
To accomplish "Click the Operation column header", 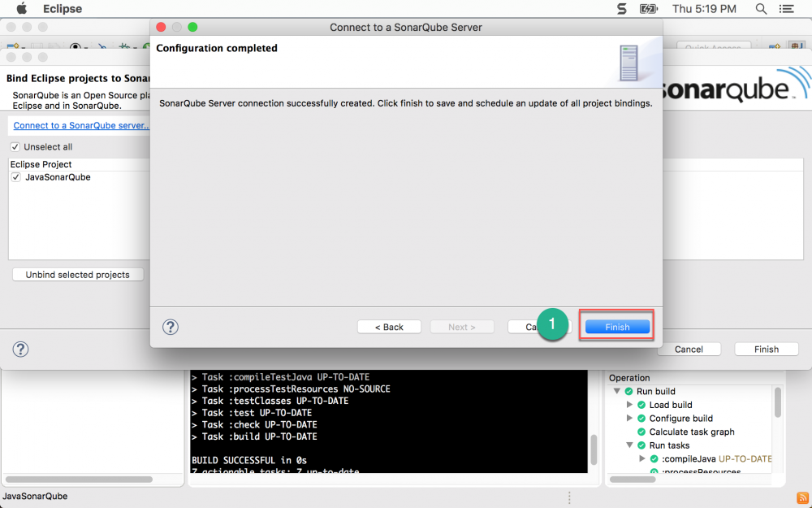I will (629, 377).
